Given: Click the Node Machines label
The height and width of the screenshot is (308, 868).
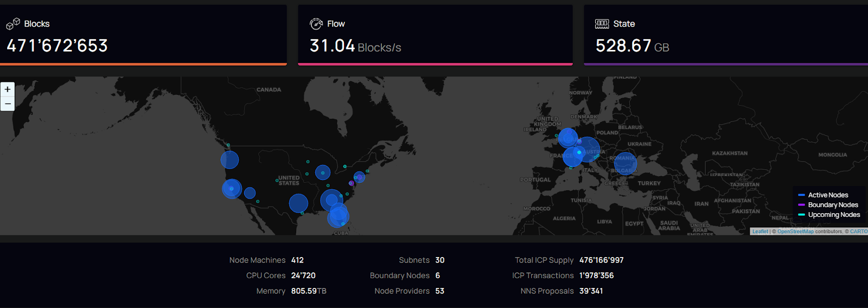Looking at the screenshot, I should point(257,260).
